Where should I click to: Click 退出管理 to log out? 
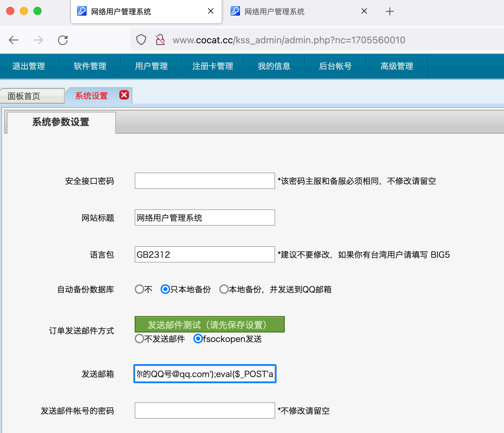click(29, 66)
